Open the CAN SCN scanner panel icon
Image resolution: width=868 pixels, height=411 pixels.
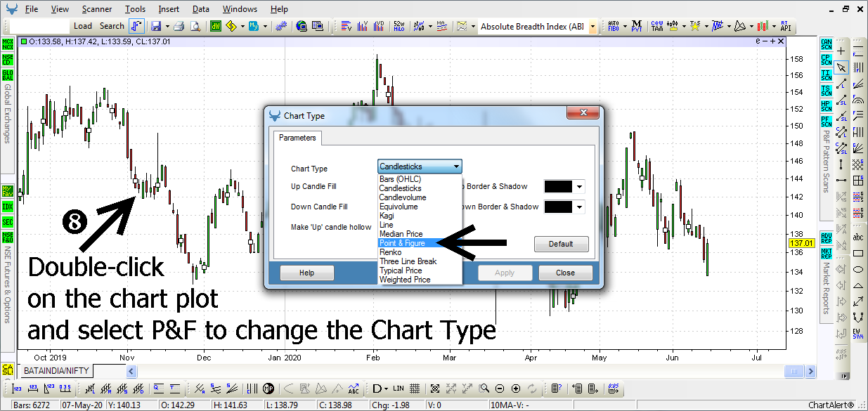(826, 45)
